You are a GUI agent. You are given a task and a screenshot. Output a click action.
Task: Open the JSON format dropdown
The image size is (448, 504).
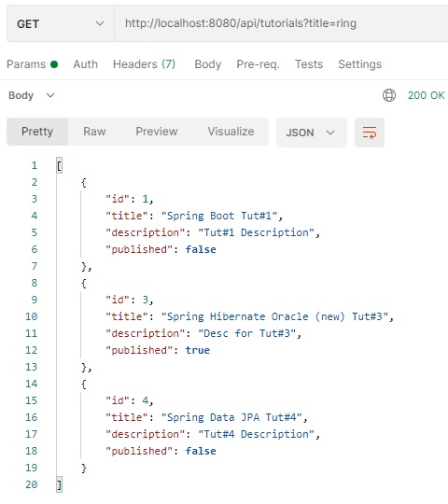[x=312, y=133]
